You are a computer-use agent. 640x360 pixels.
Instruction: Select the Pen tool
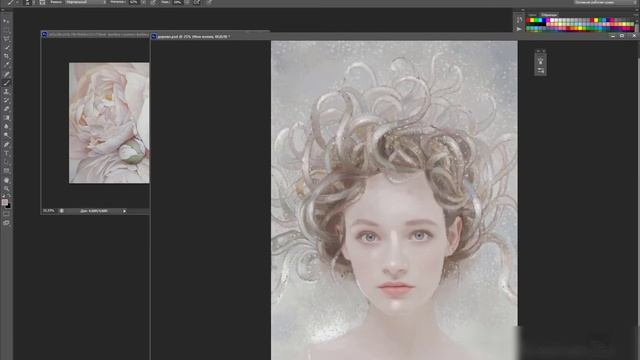click(x=6, y=144)
